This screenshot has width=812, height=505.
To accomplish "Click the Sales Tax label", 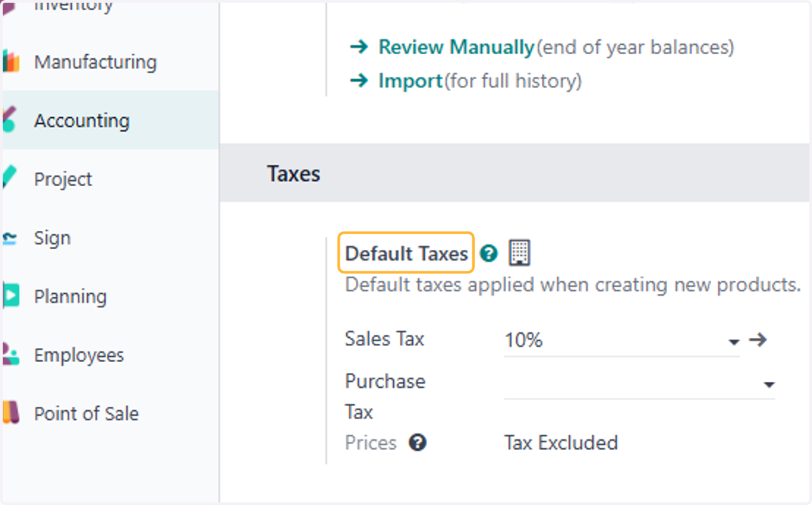I will (384, 338).
